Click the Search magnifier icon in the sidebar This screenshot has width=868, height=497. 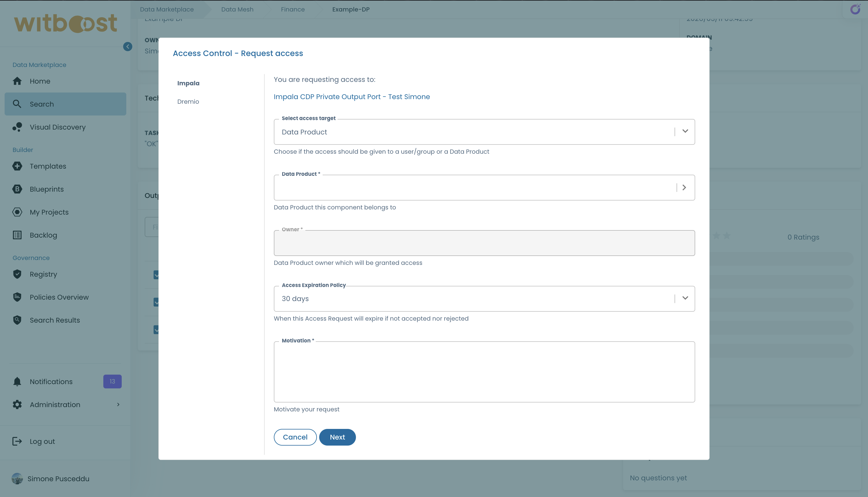(17, 104)
